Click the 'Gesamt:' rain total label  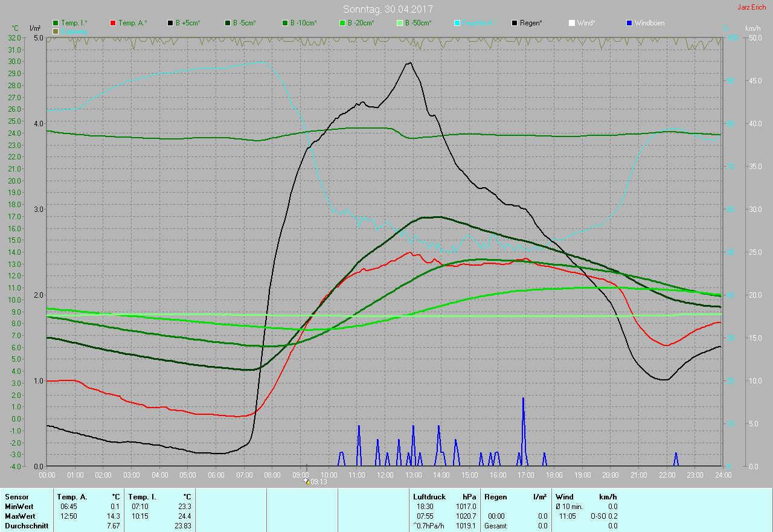[496, 526]
